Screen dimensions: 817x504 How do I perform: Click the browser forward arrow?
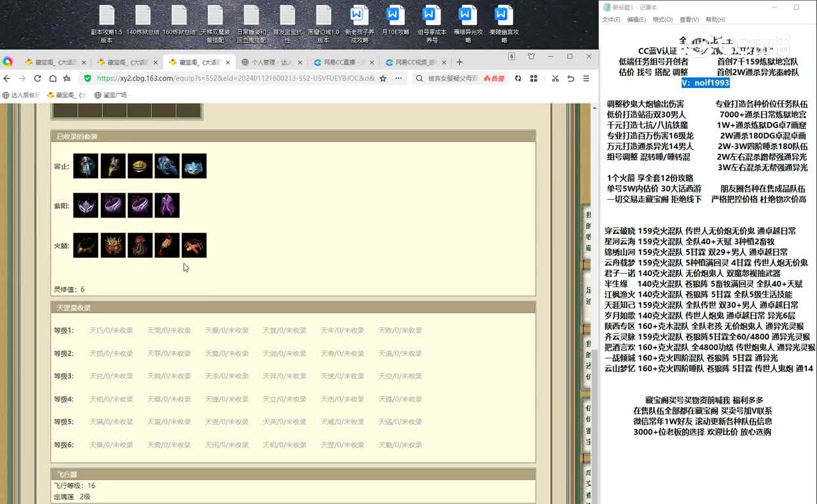(x=22, y=78)
